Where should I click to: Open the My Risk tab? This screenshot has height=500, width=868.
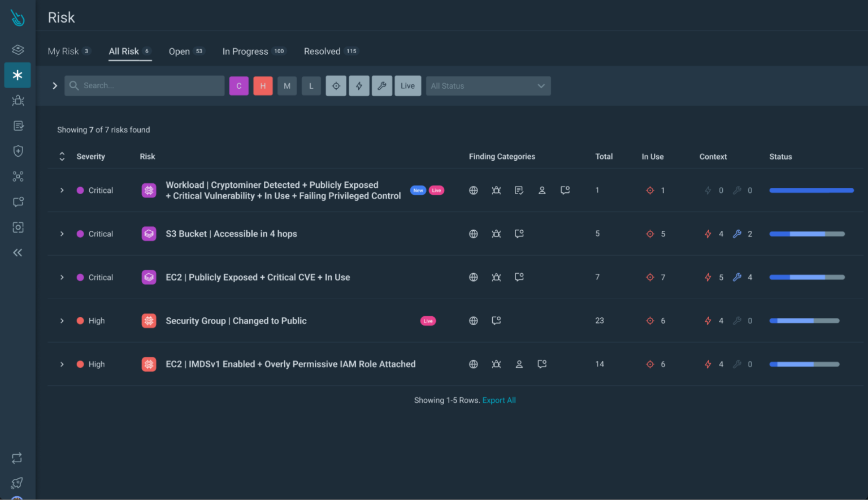coord(63,51)
